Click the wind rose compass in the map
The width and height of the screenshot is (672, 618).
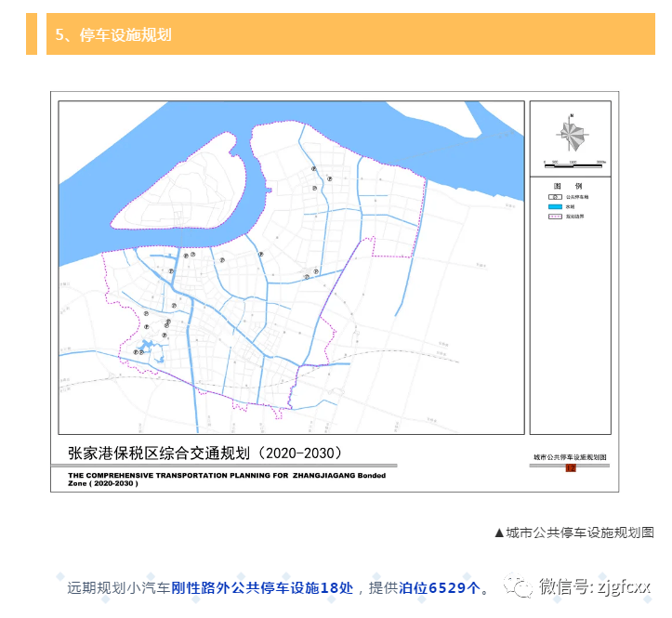click(x=572, y=134)
